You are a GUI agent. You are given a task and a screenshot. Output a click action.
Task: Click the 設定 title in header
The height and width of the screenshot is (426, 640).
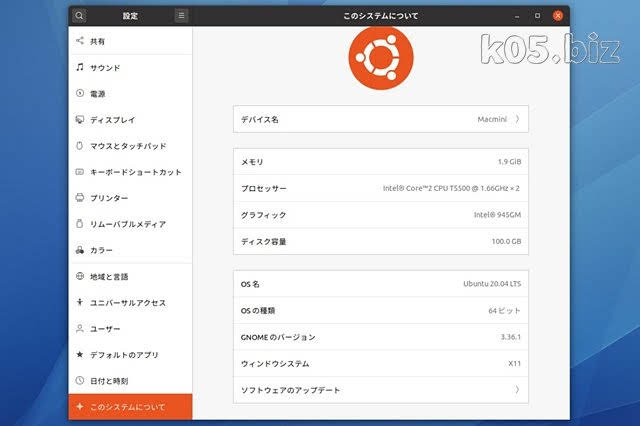(130, 16)
